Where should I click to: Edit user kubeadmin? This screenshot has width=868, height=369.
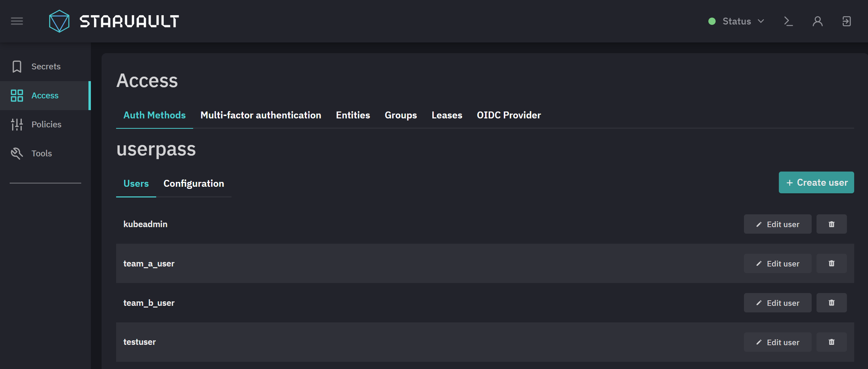[777, 224]
